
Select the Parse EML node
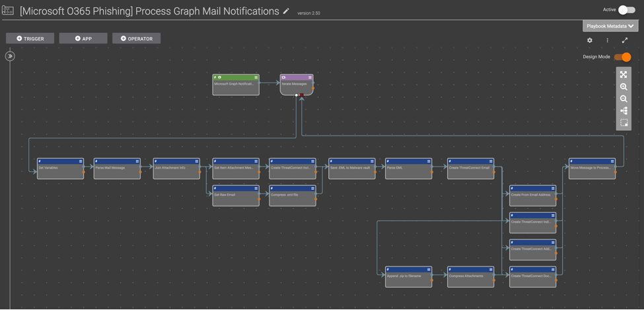[409, 169]
